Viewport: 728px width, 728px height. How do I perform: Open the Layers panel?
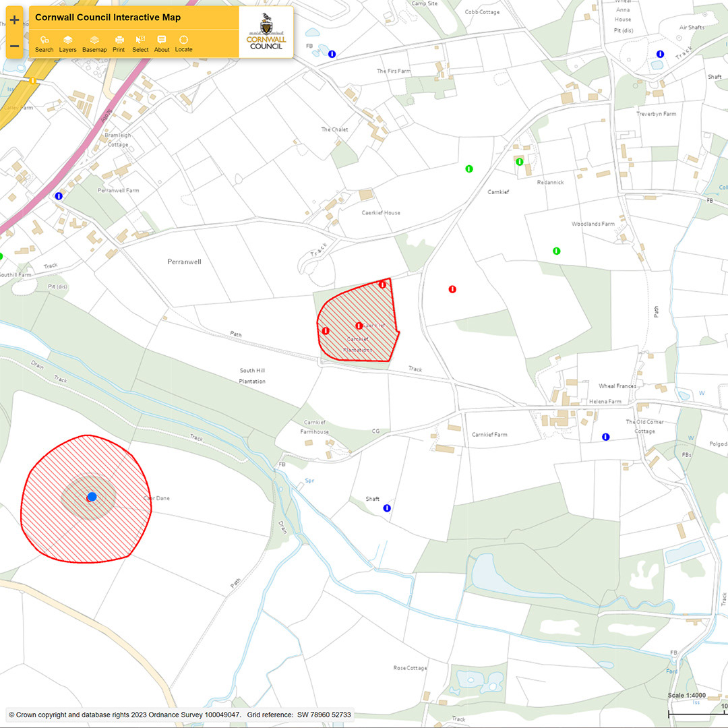[67, 44]
